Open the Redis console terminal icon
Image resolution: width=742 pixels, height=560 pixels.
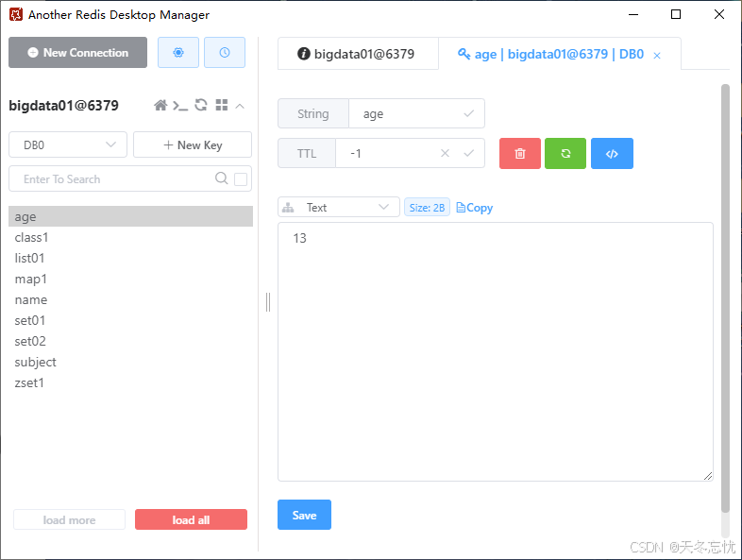pyautogui.click(x=180, y=105)
